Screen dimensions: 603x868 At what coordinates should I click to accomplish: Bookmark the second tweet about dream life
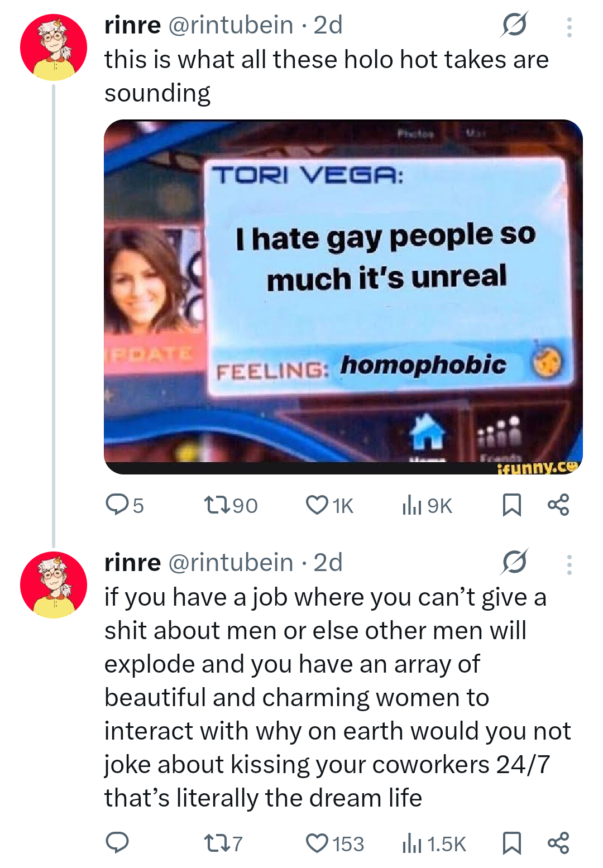click(511, 843)
